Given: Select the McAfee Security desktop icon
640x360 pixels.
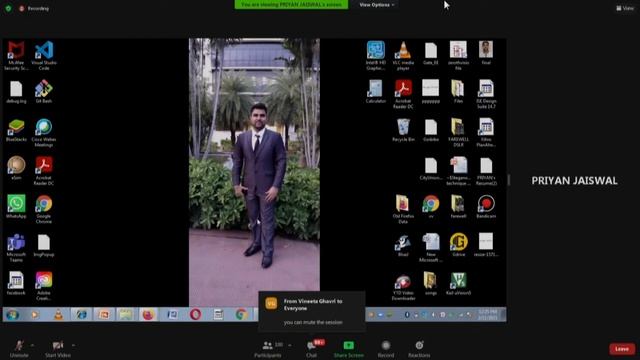Looking at the screenshot, I should 16,56.
